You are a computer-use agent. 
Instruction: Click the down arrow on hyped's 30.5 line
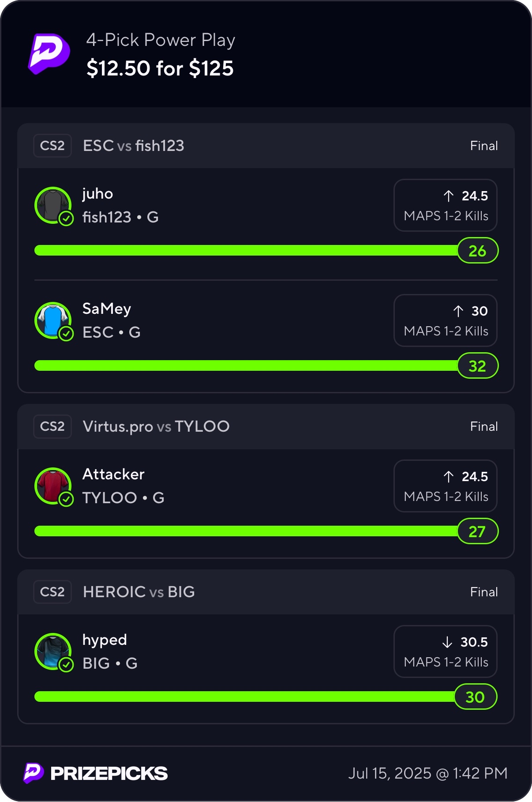[447, 642]
